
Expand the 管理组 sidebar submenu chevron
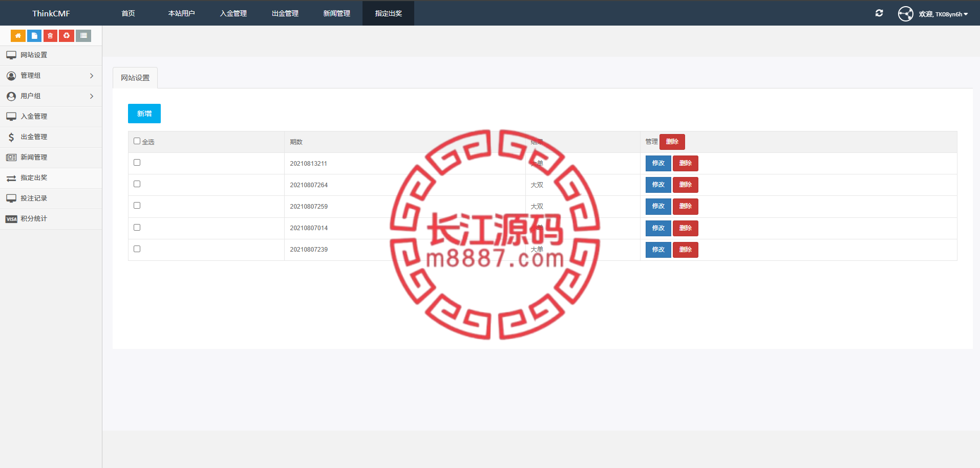click(92, 76)
